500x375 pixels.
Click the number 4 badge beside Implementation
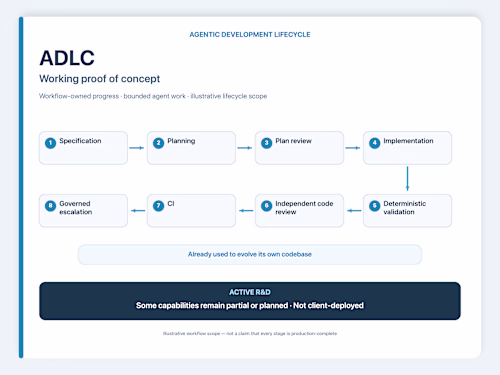coord(374,143)
